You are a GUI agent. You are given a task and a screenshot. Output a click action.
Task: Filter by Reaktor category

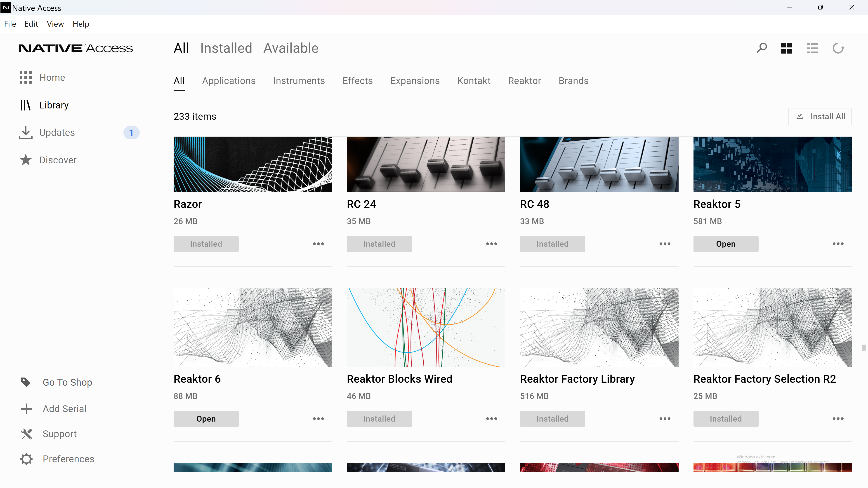[x=524, y=81]
